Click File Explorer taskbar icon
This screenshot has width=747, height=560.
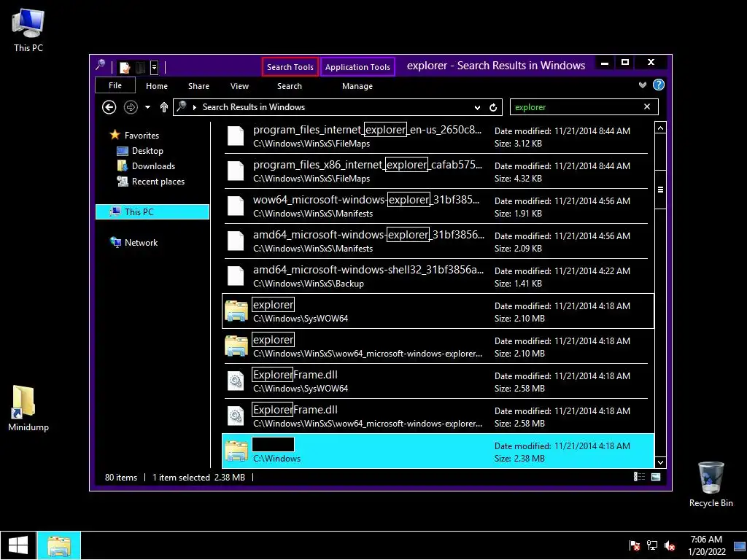[x=59, y=545]
